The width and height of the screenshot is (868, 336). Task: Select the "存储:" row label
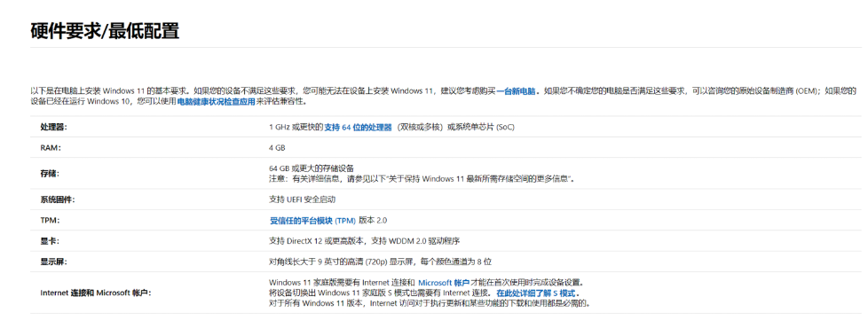(50, 174)
